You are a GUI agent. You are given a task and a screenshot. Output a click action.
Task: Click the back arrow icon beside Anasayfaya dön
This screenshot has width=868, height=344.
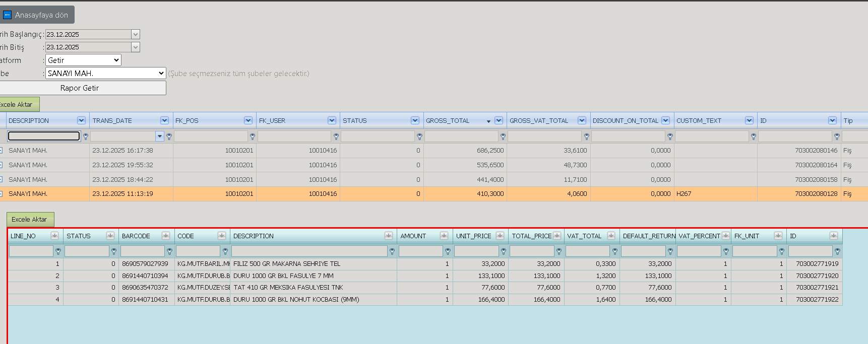point(7,15)
